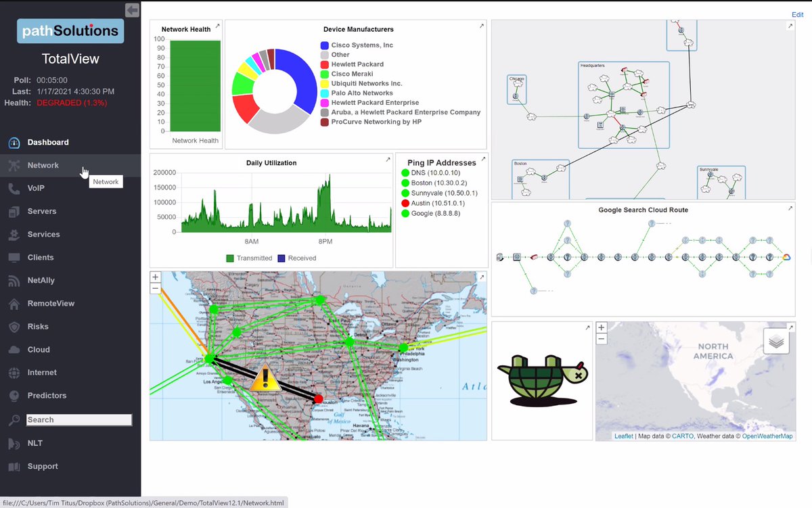This screenshot has width=812, height=508.
Task: Click the Search input field
Action: tap(79, 420)
